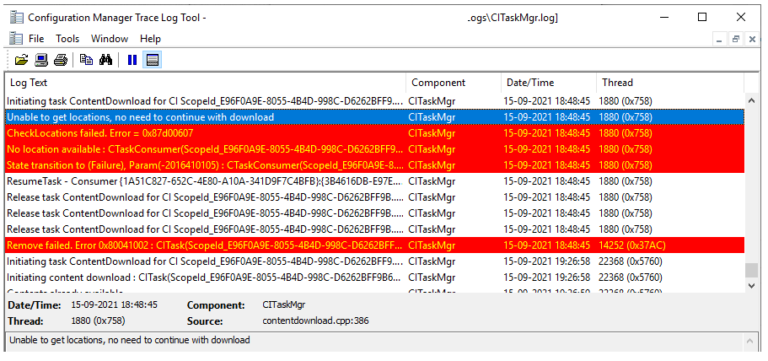Restore the inner document window
The image size is (768, 361).
click(x=736, y=40)
